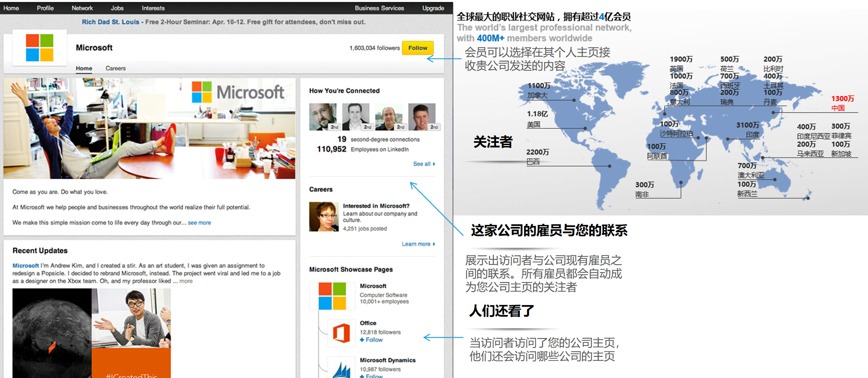868x378 pixels.
Task: Click Microsoft showcase page logo icon
Action: tap(332, 296)
